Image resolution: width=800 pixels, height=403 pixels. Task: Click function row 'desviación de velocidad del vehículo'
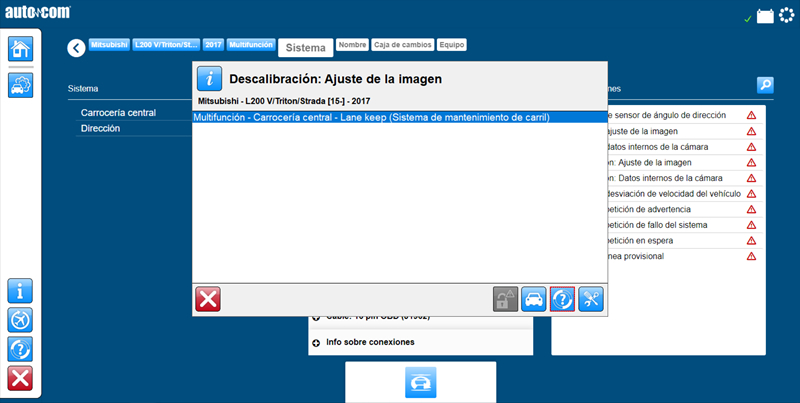684,194
